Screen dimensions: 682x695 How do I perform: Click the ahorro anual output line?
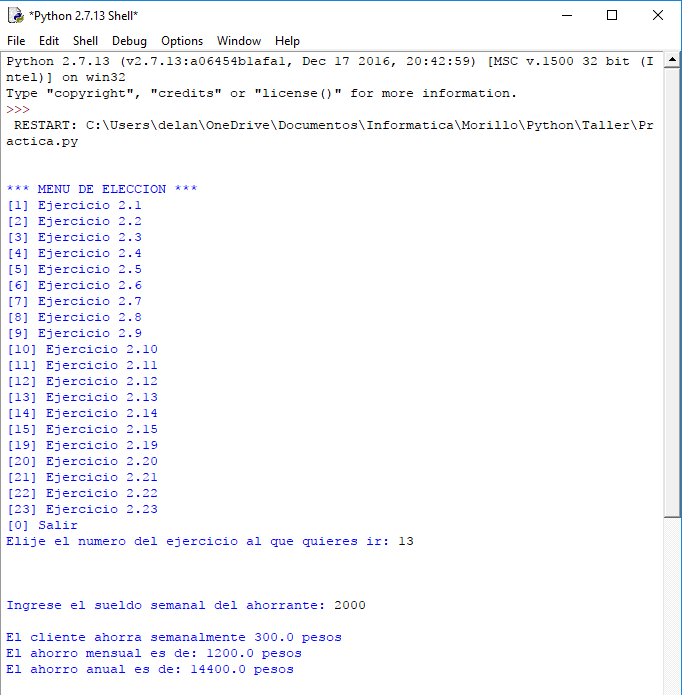(150, 669)
